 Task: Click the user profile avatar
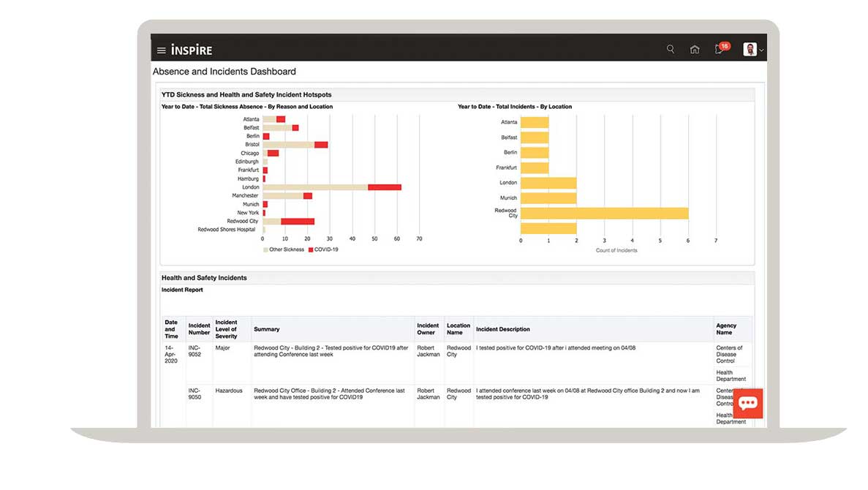point(750,50)
